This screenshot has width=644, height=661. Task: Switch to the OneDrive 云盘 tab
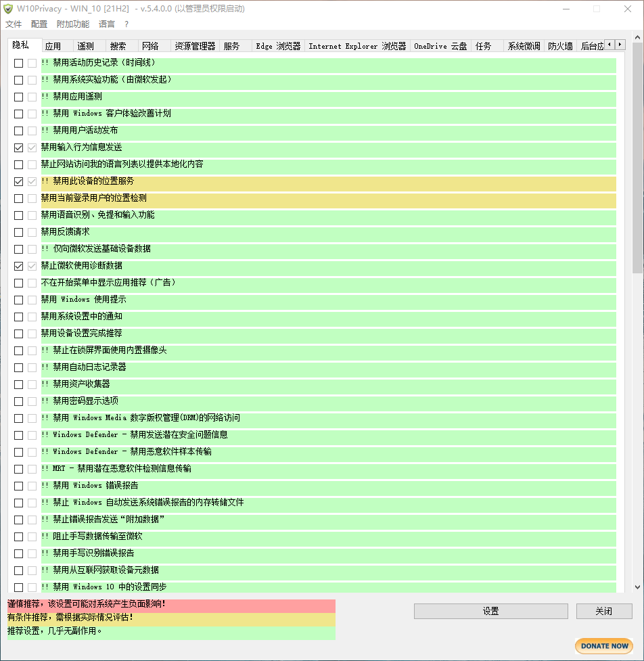[x=440, y=47]
